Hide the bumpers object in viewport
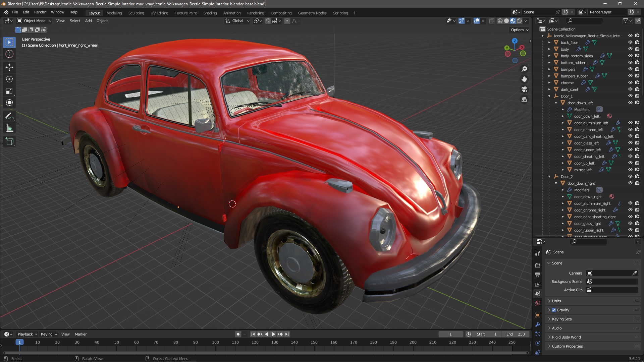This screenshot has height=362, width=644. tap(630, 69)
